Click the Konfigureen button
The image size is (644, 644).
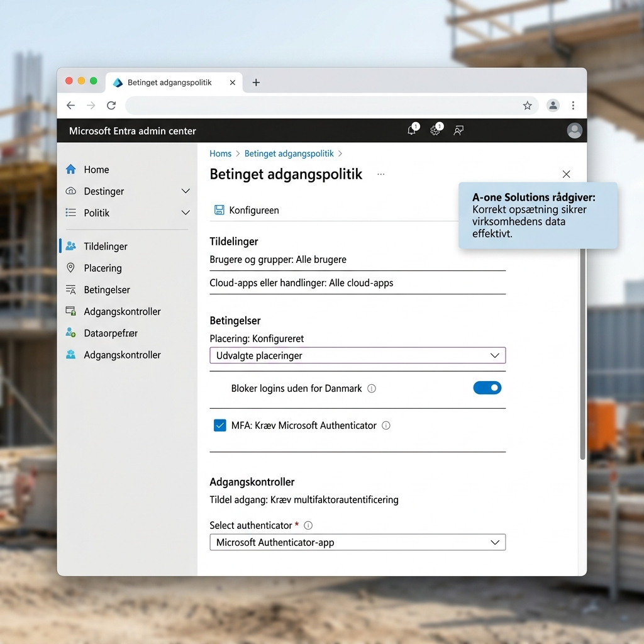(247, 210)
